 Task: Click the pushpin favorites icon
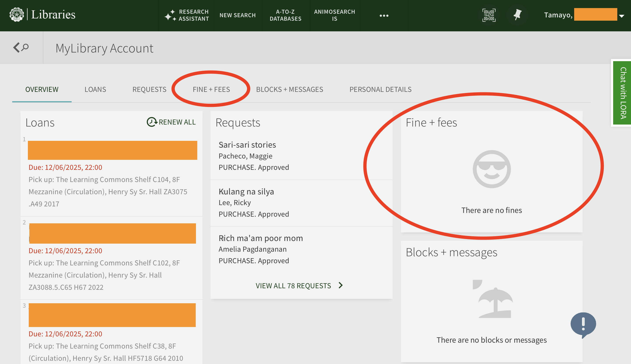pos(517,15)
